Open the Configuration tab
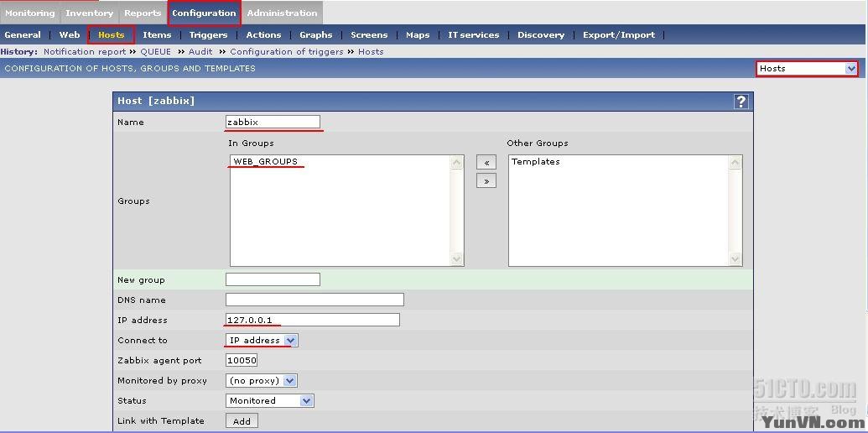 pos(204,13)
